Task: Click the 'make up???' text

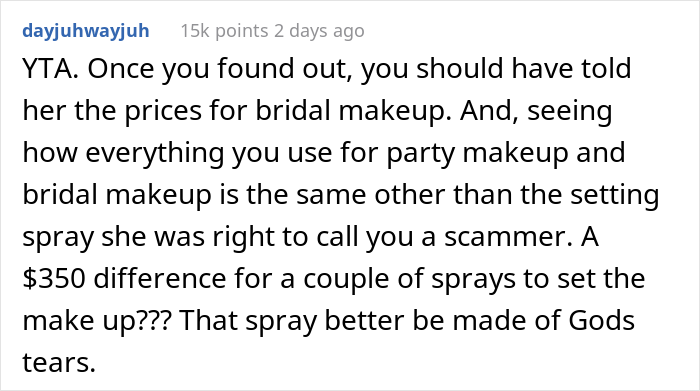Action: pos(97,320)
